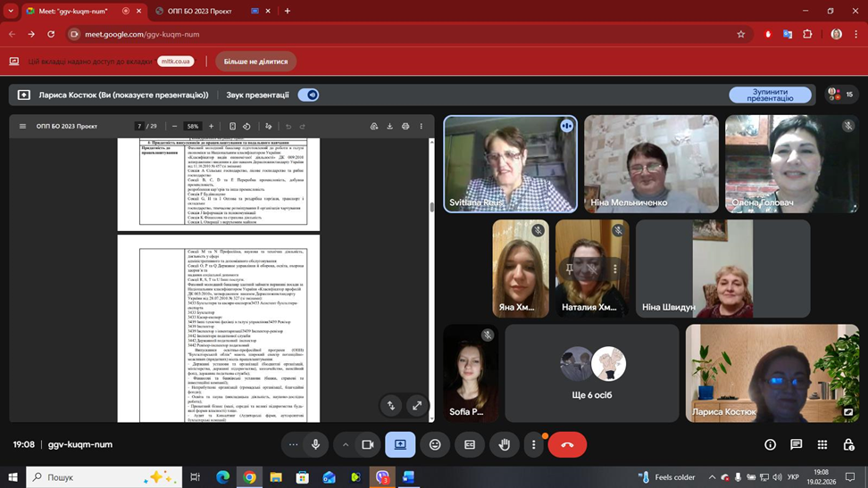The width and height of the screenshot is (868, 488).
Task: Leave call with red hang-up button
Action: 567,444
